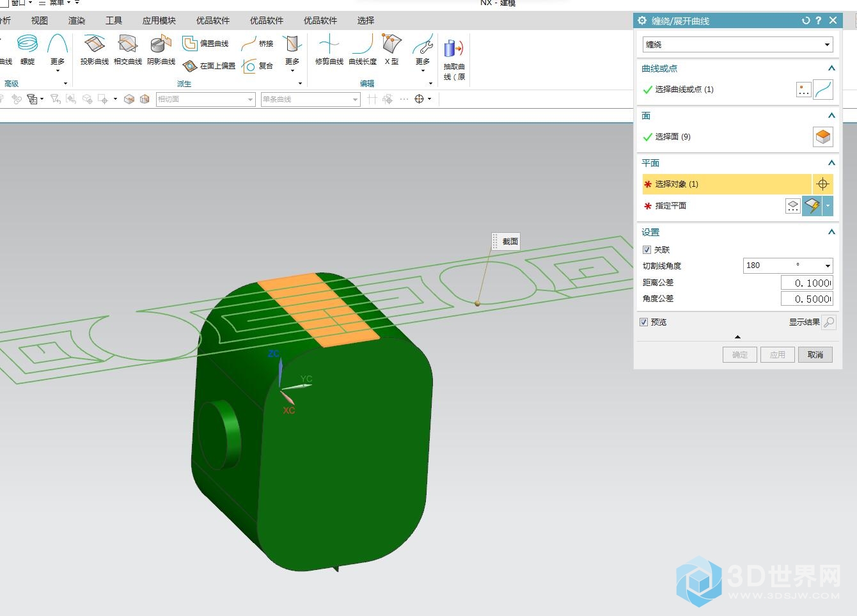Select the Offset Curve (偏置曲线) tool
The height and width of the screenshot is (616, 857).
[x=205, y=43]
